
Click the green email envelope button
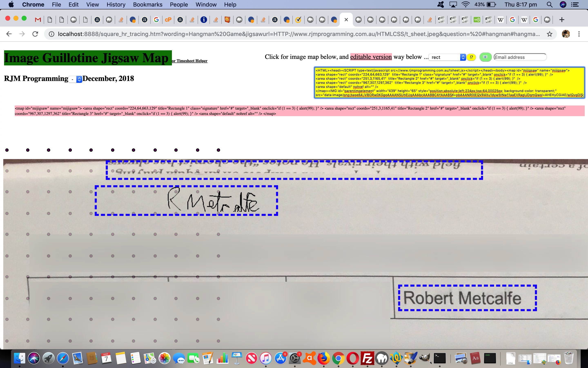pos(485,57)
